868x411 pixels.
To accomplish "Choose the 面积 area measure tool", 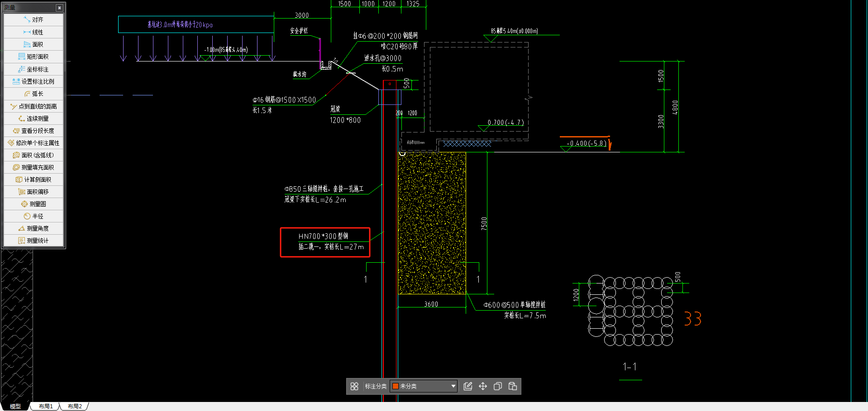I will click(x=33, y=44).
